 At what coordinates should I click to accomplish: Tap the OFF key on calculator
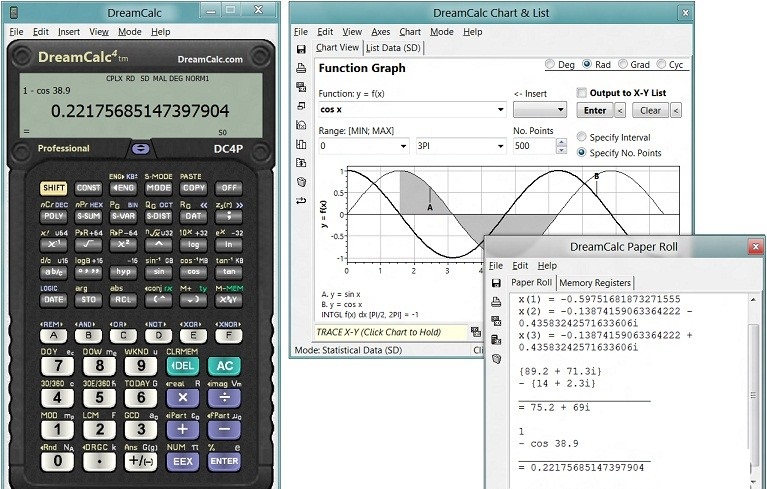(228, 188)
